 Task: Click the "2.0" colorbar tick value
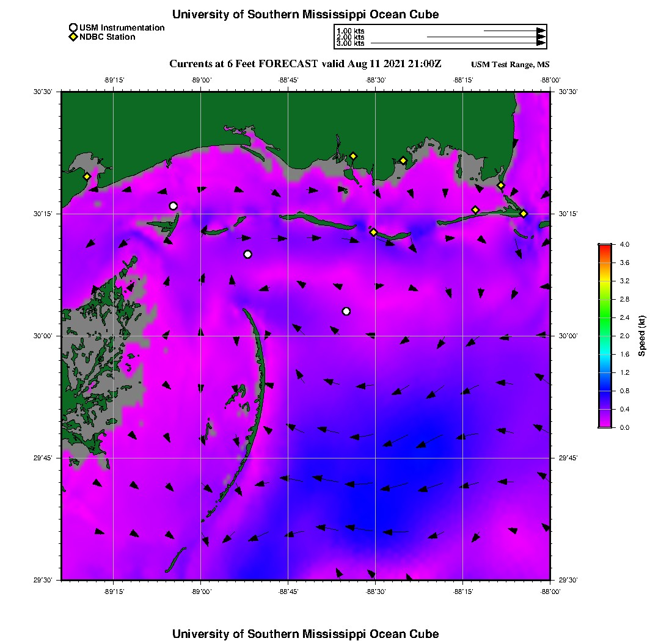coord(624,336)
